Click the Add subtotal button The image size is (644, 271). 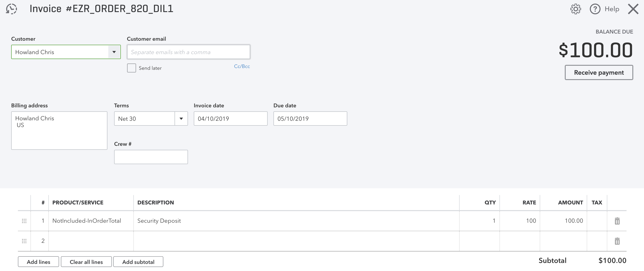pos(138,262)
